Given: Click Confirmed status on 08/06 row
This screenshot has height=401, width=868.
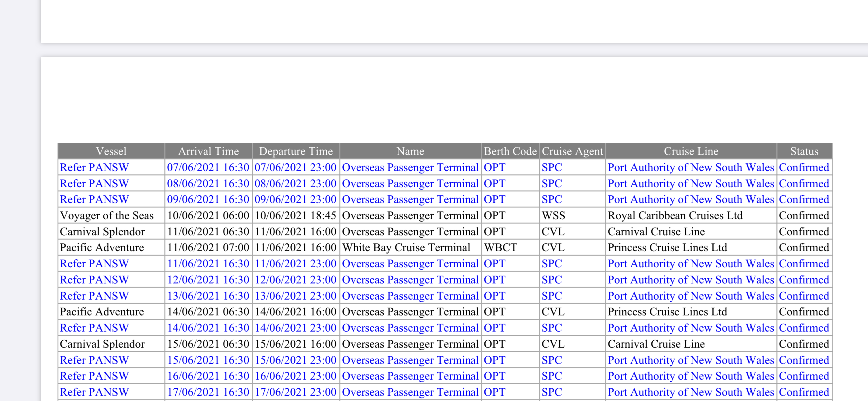Looking at the screenshot, I should coord(804,184).
